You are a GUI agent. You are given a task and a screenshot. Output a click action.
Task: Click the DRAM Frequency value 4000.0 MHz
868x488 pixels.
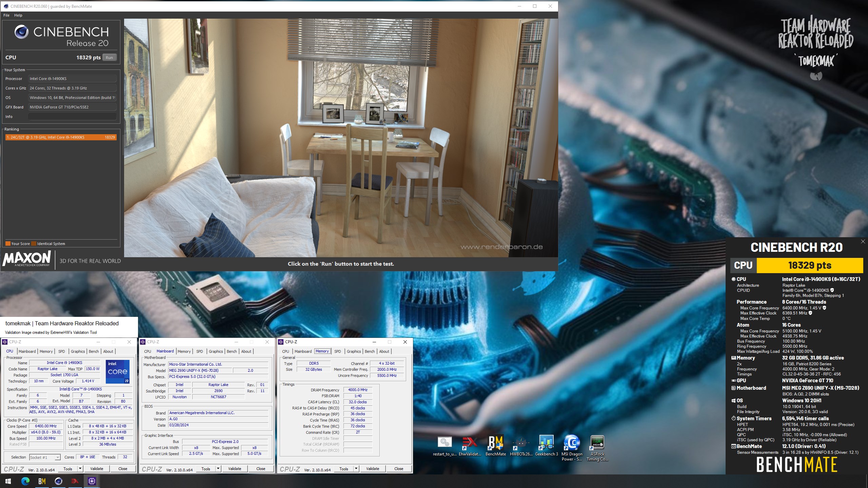click(x=358, y=390)
